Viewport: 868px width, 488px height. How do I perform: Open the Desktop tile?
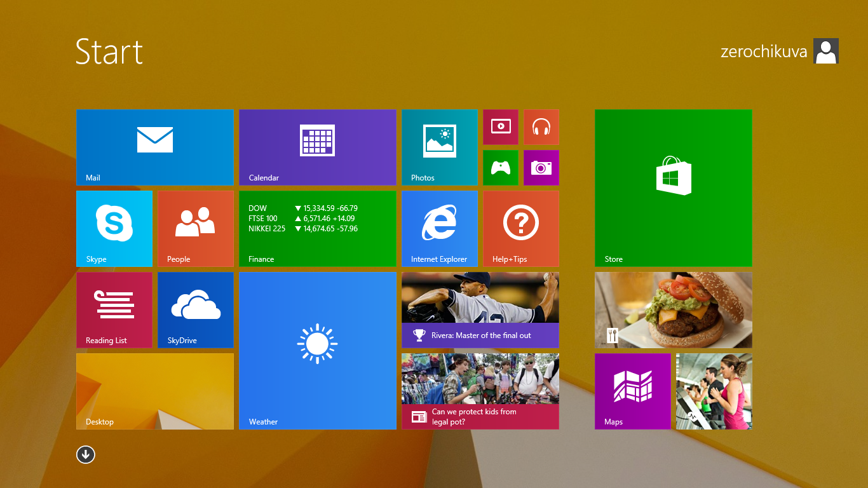tap(155, 391)
